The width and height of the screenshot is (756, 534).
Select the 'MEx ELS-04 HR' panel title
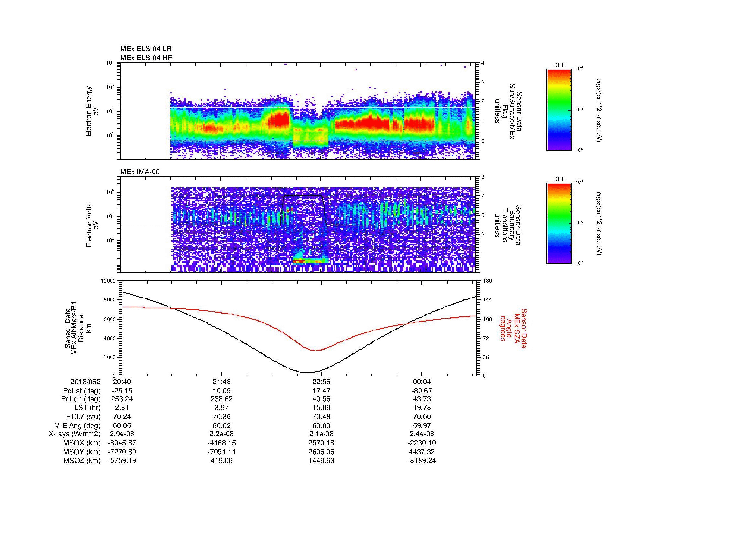[146, 58]
